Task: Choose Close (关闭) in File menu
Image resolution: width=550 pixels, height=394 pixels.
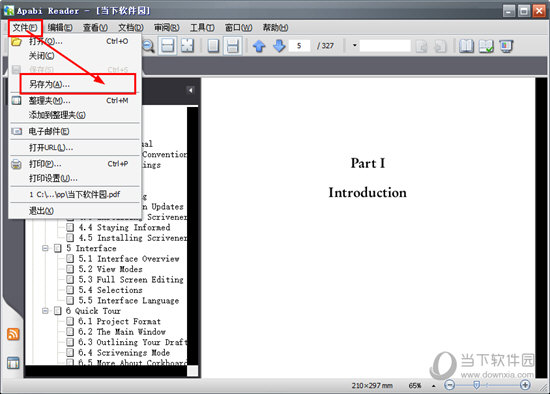Action: pyautogui.click(x=75, y=56)
